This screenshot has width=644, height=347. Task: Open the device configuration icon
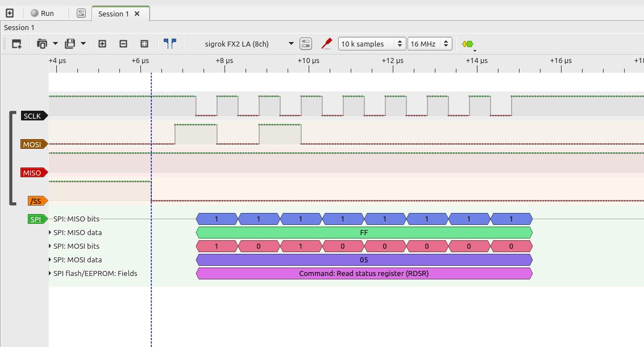coord(306,44)
